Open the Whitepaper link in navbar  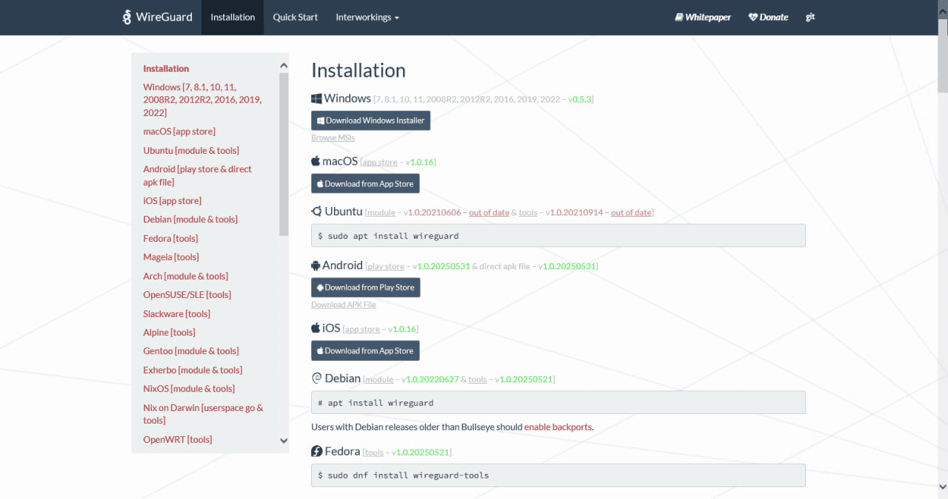point(702,17)
